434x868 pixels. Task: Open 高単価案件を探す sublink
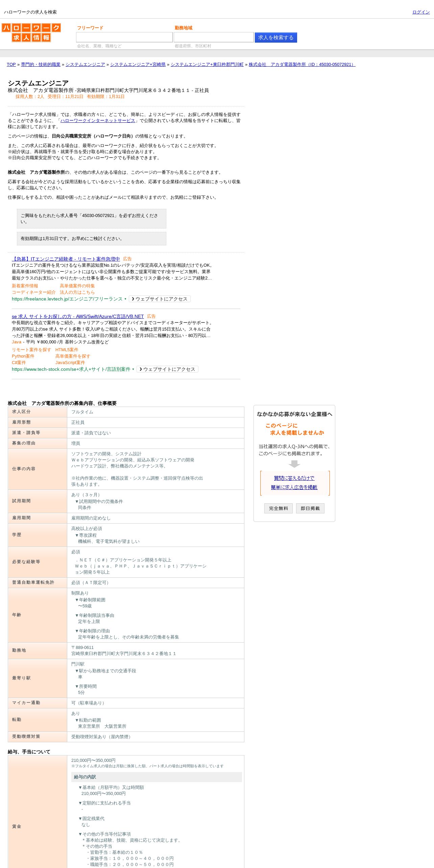[x=73, y=356]
